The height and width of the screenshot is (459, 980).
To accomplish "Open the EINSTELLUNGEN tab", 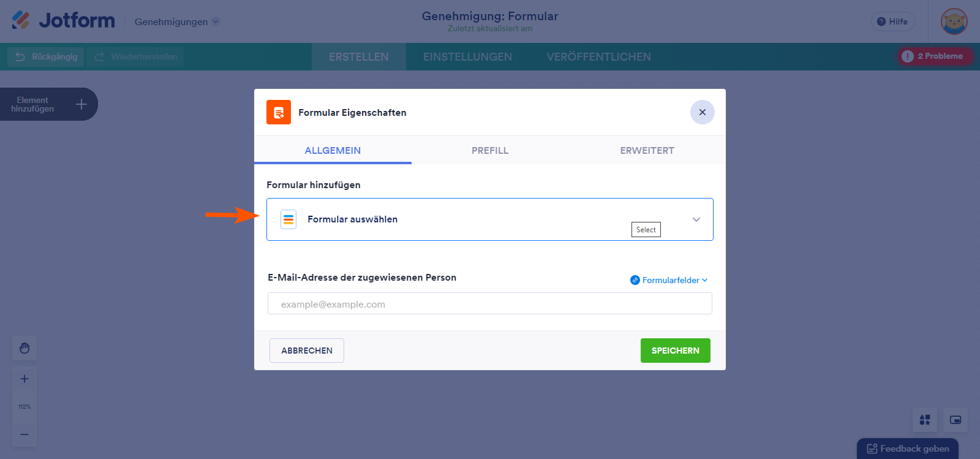I will pos(467,56).
